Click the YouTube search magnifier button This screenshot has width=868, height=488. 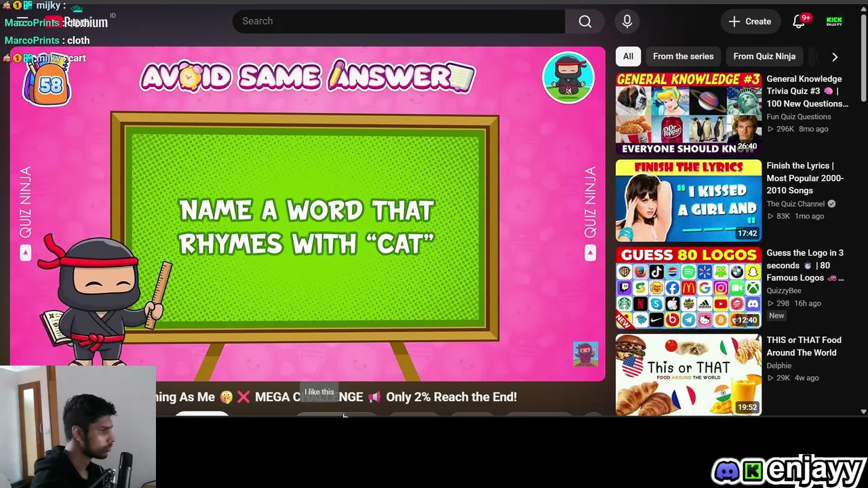(585, 21)
